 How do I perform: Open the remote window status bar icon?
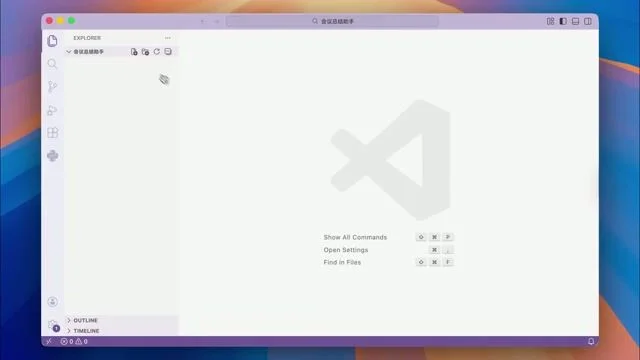(49, 341)
